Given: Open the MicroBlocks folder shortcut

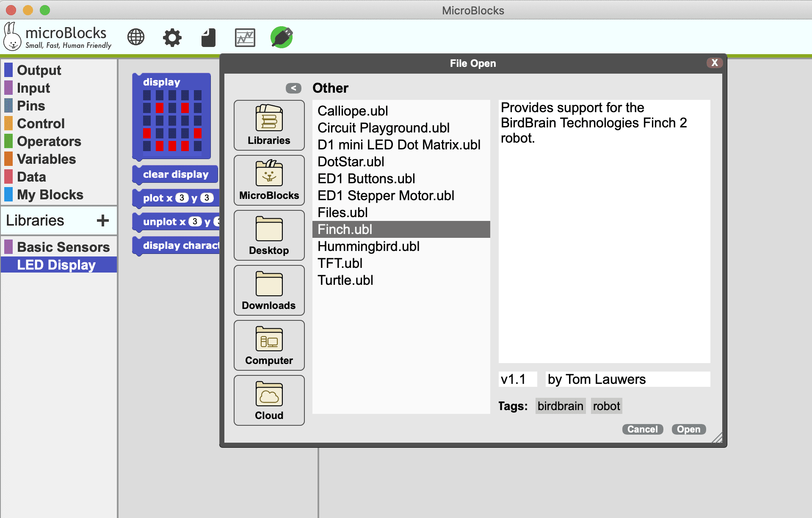Looking at the screenshot, I should [x=269, y=180].
